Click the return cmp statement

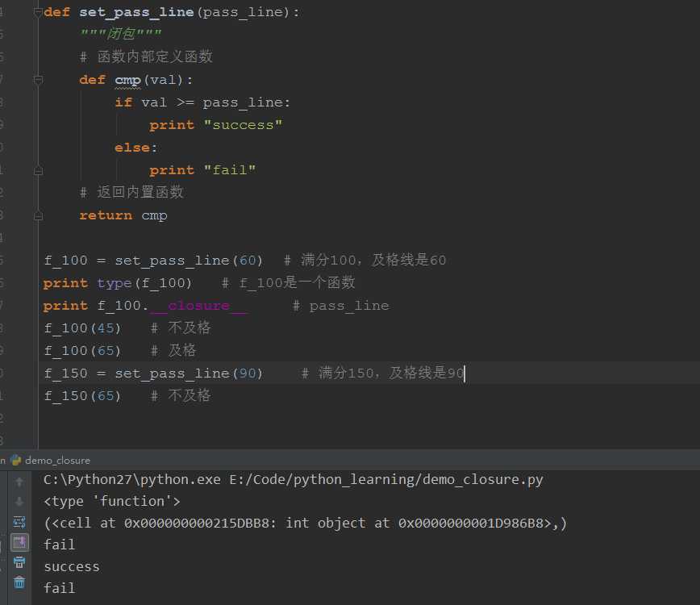[123, 215]
